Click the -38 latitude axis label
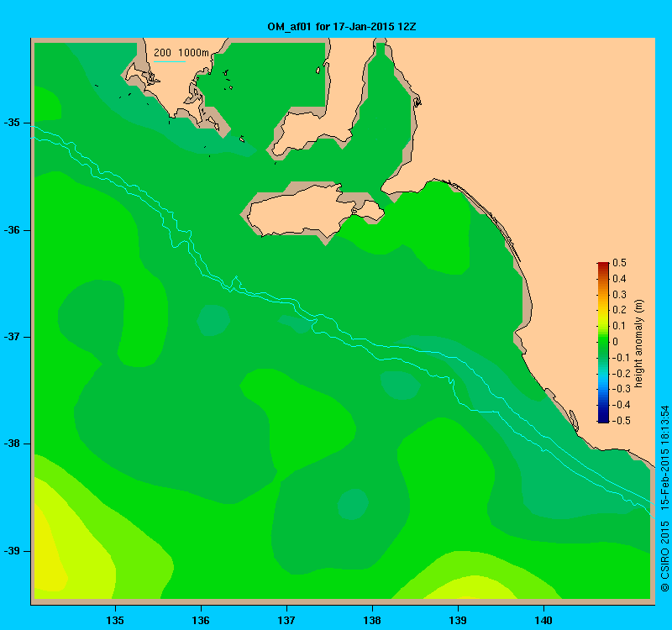Screen dimensions: 672x630 (x=12, y=444)
